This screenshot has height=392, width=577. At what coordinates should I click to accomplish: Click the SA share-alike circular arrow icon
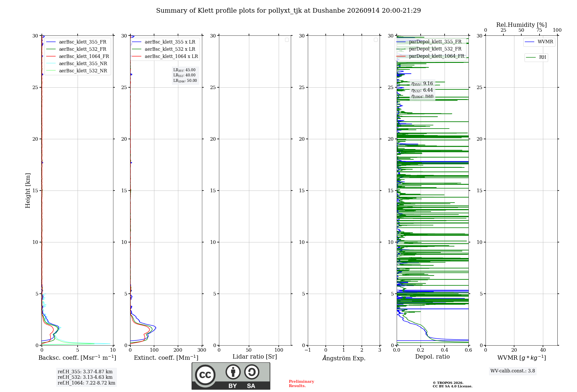[x=252, y=372]
